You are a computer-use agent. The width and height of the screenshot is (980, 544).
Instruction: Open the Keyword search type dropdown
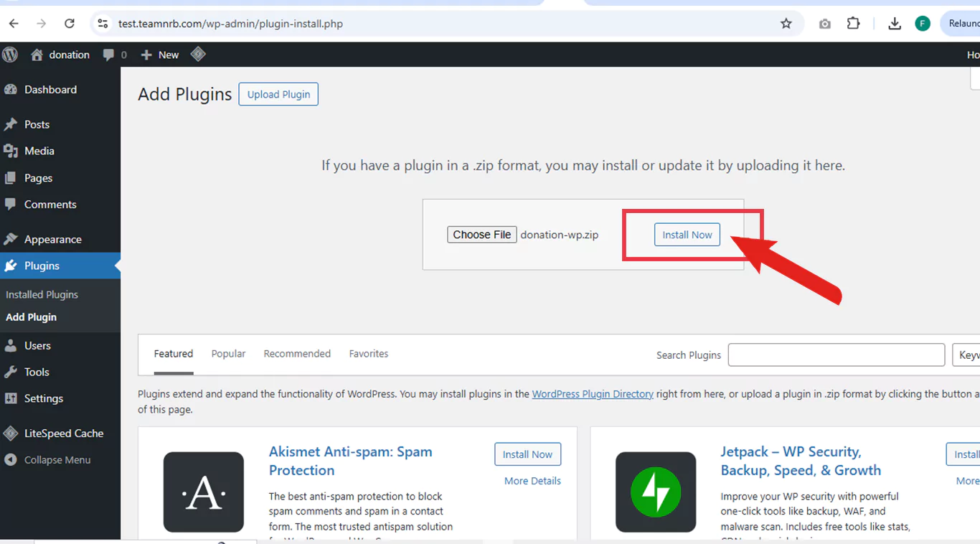pyautogui.click(x=967, y=355)
